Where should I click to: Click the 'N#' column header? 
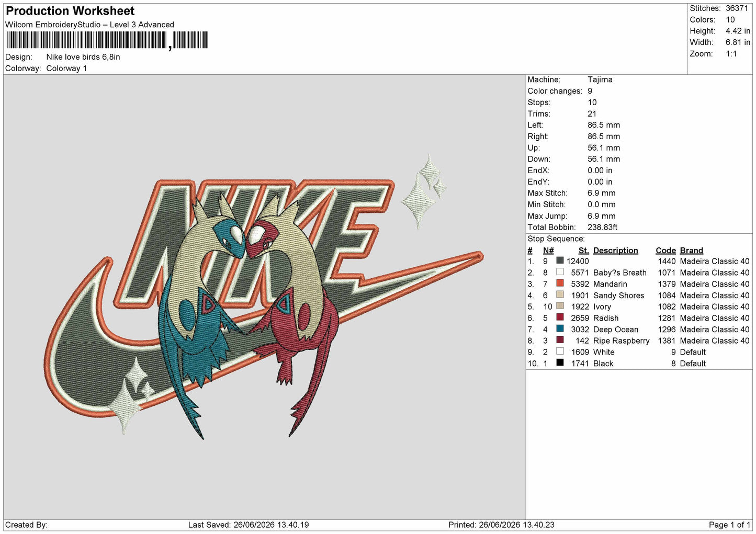pyautogui.click(x=548, y=251)
